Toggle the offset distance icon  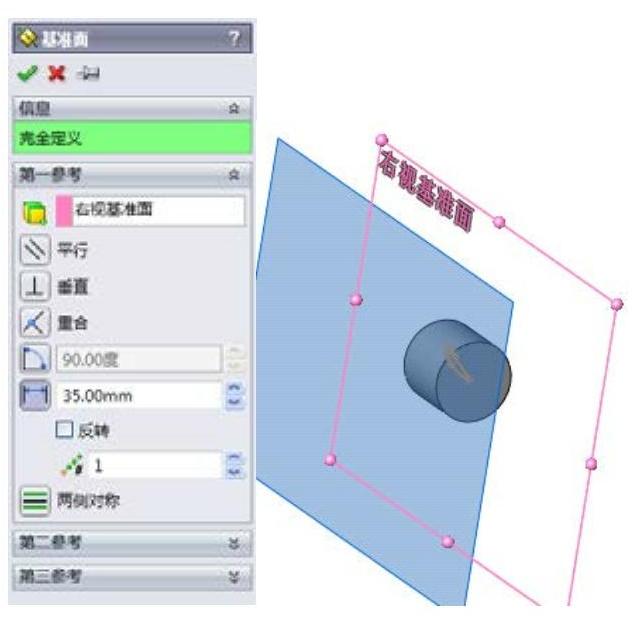click(35, 395)
